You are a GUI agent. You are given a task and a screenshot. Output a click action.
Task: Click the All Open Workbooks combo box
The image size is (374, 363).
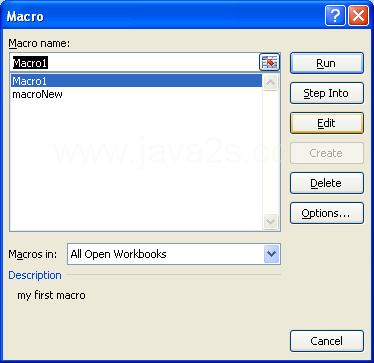(174, 254)
